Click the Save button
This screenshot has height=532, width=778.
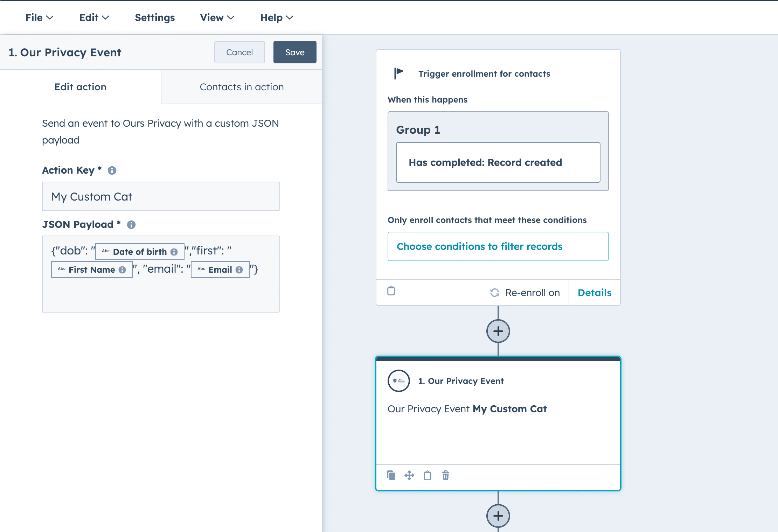(295, 52)
